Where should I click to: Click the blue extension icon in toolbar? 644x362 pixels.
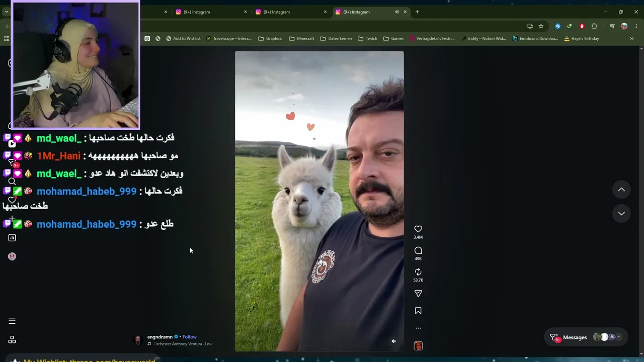pos(557,26)
